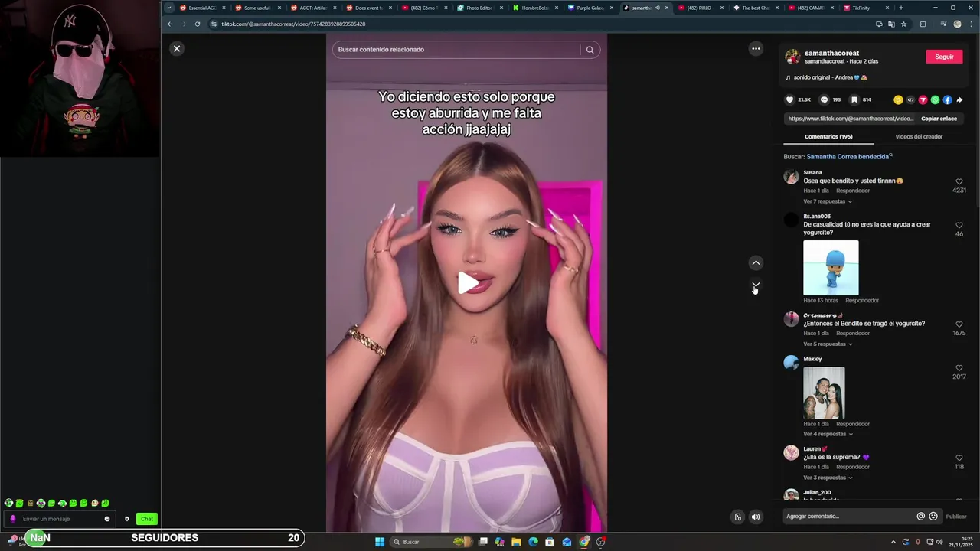Expand 'Ver 3 respuestas' under Lauren
Screen dimensions: 980x551
827,478
